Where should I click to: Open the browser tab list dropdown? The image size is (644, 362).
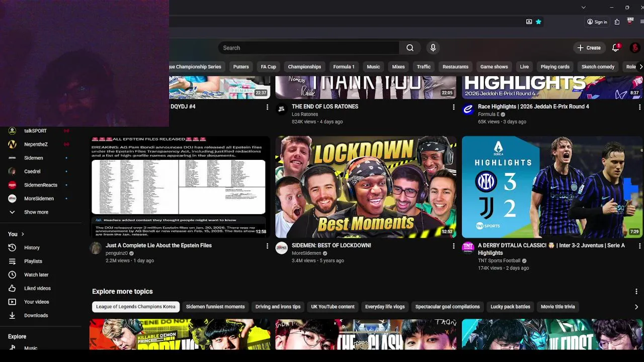pos(583,7)
